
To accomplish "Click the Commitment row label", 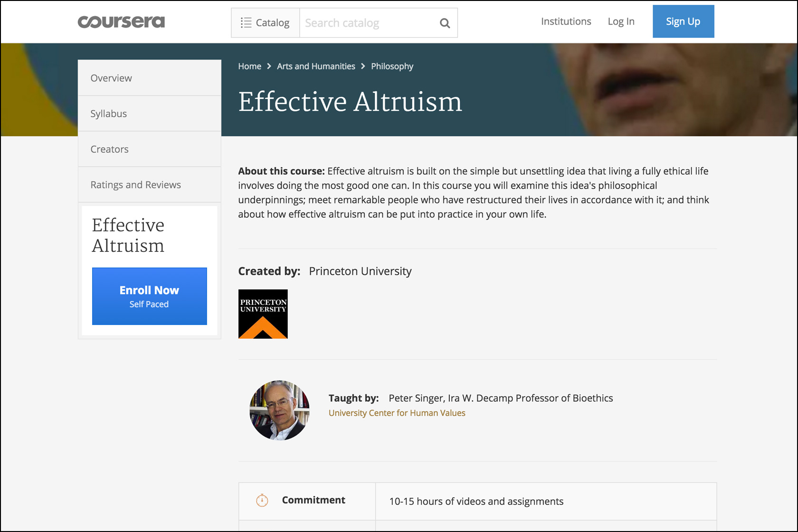I will pyautogui.click(x=313, y=500).
